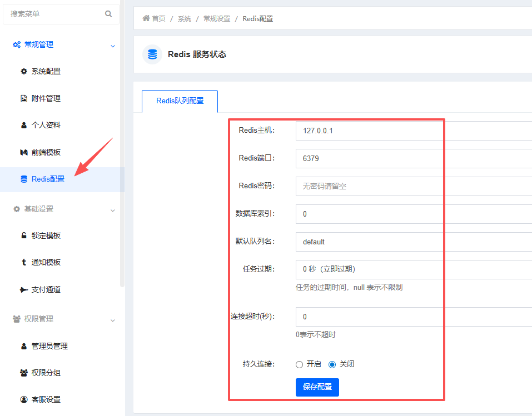Click the unlock icon beside 锁定模板
This screenshot has height=416, width=532.
24,235
